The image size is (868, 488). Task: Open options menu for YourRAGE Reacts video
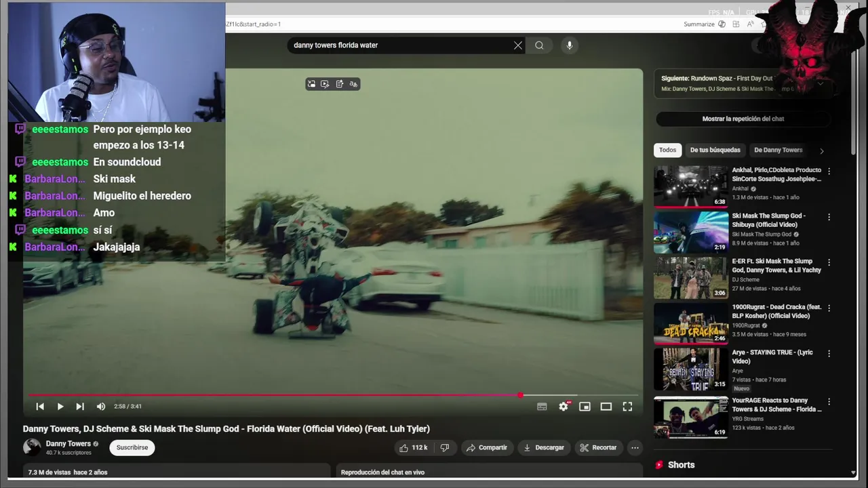[829, 401]
